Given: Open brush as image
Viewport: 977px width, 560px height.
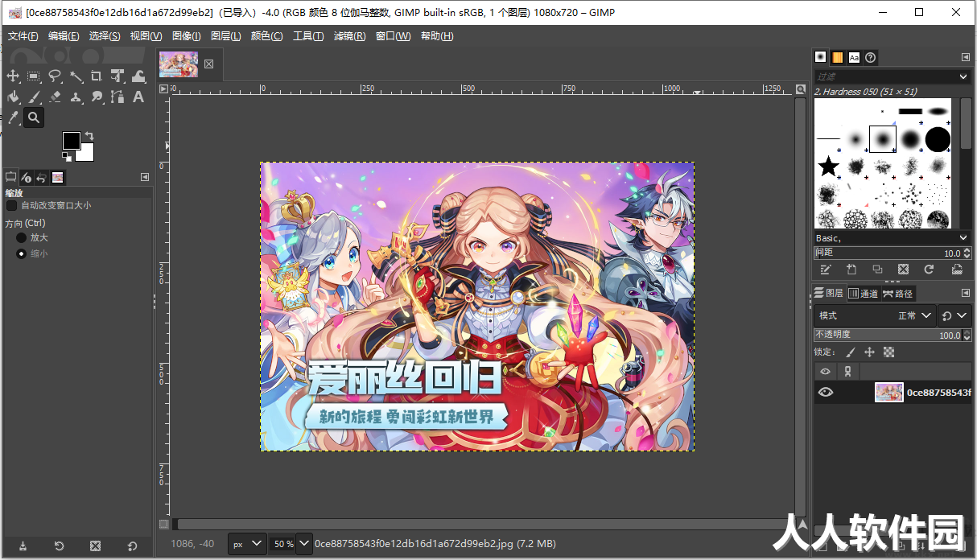Looking at the screenshot, I should point(956,270).
